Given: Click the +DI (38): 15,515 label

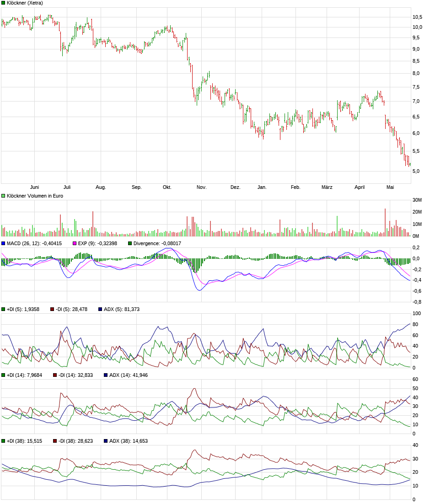Looking at the screenshot, I should (24, 441).
